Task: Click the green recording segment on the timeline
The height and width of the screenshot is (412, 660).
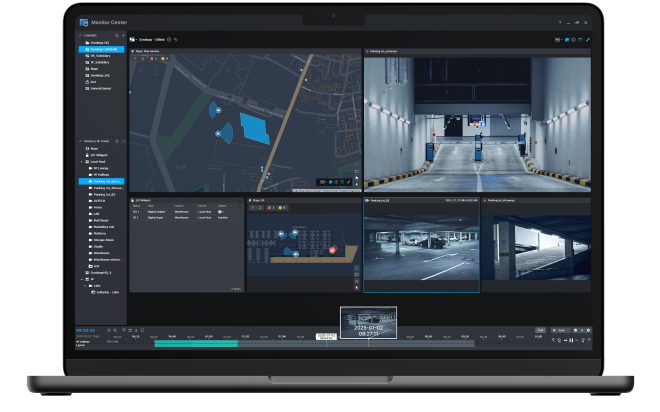Action: 196,344
